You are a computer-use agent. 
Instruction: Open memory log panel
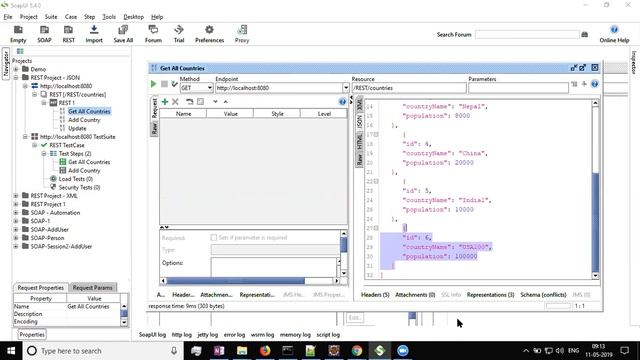[295, 334]
